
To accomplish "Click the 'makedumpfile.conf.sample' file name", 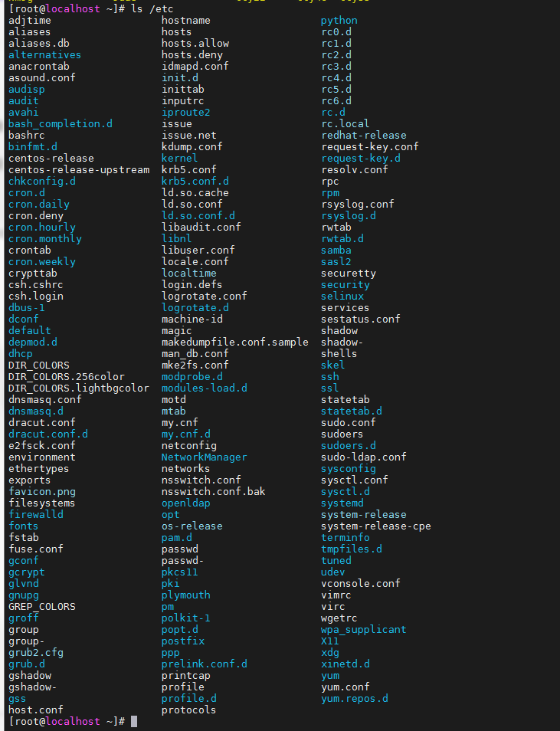I will click(234, 343).
